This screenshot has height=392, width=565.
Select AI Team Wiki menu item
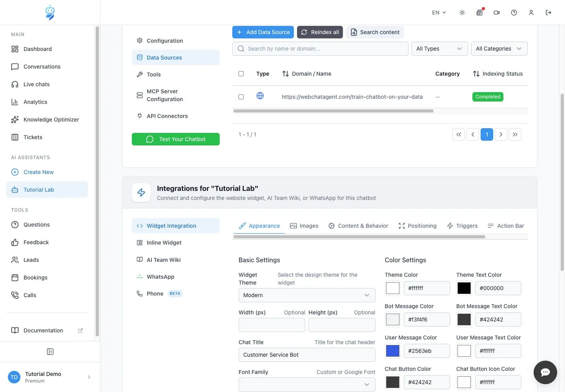[176, 260]
